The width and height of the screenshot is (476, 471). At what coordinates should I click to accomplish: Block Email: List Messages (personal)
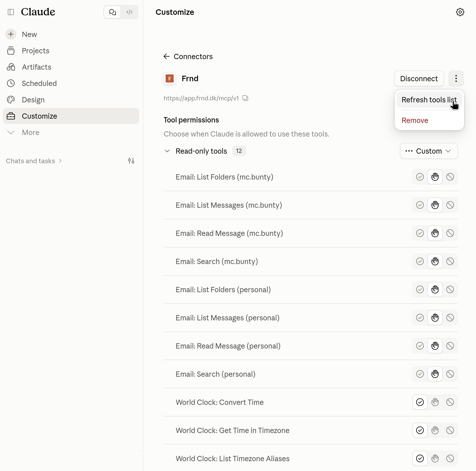click(450, 318)
